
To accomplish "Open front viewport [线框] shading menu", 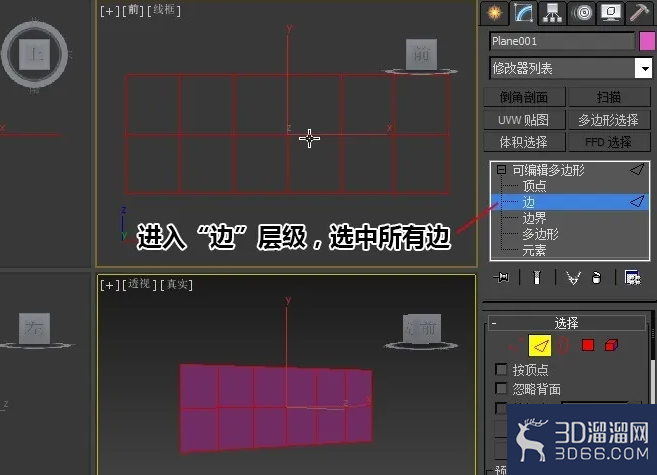I will pos(164,10).
